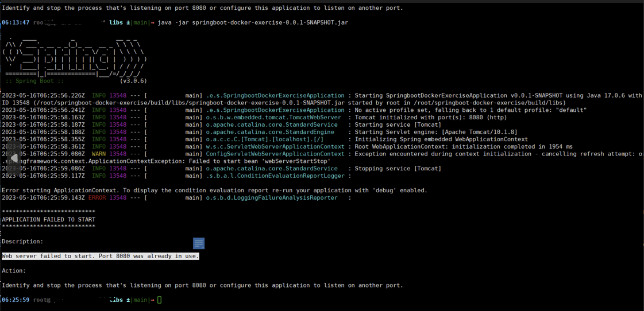Click the 'Error starting ApplicationContext' line
The width and height of the screenshot is (644, 311).
pyautogui.click(x=214, y=191)
